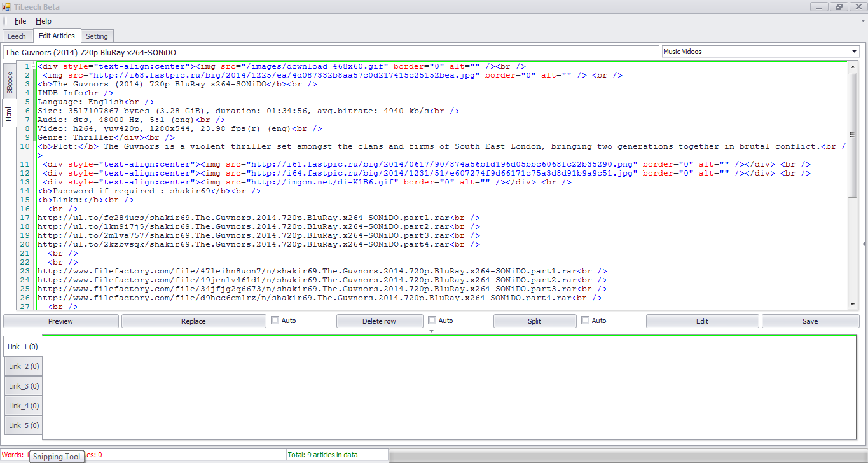Viewport: 868px width, 463px height.
Task: Open the Help menu
Action: tap(43, 21)
